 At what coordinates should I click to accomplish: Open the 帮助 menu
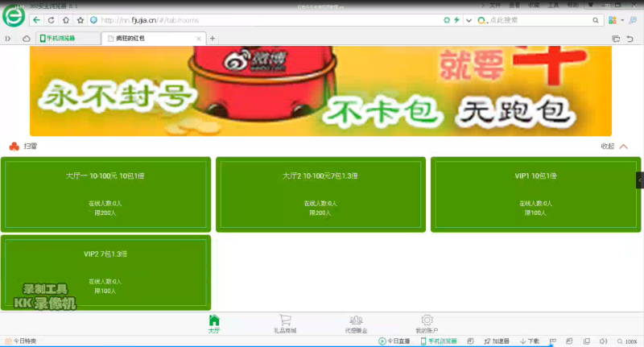pos(572,6)
